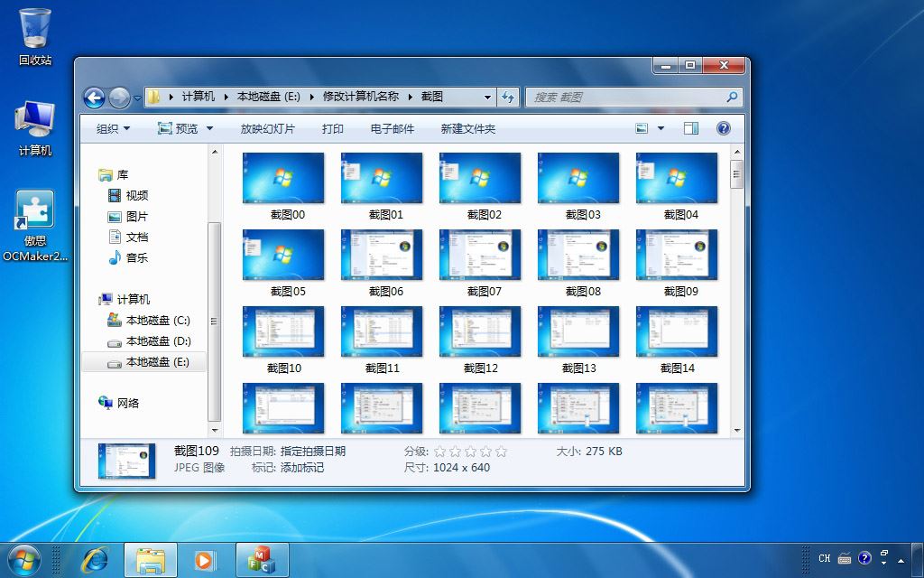Click 添加标记 in details pane
Image resolution: width=924 pixels, height=578 pixels.
(x=301, y=468)
